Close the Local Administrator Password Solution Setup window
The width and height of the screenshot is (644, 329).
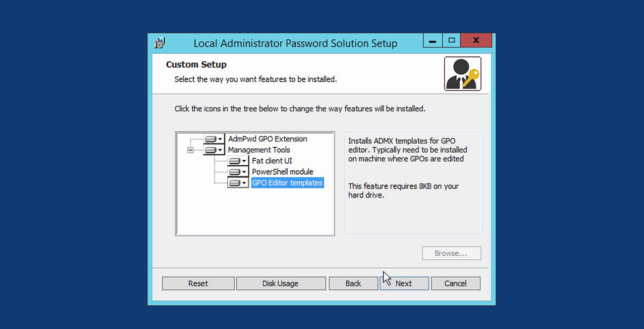(x=476, y=41)
